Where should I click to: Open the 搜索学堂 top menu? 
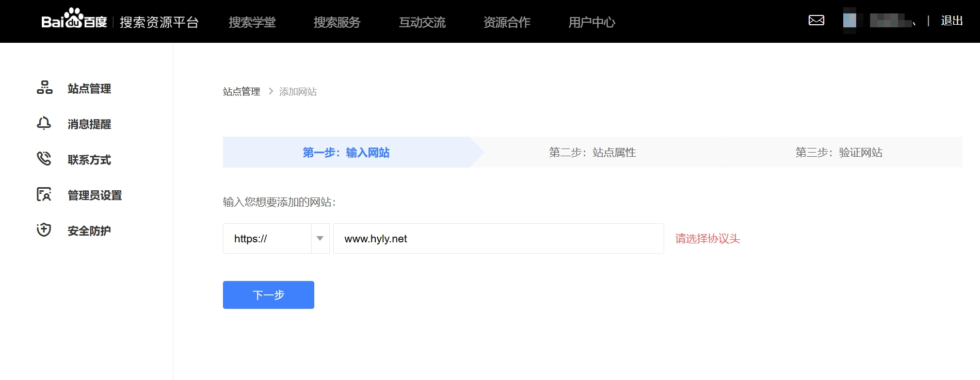(x=252, y=22)
